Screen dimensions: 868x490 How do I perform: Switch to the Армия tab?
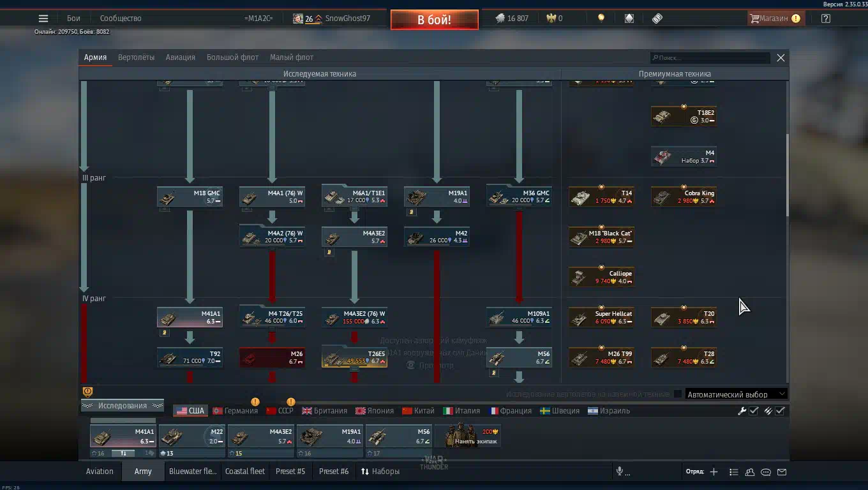(95, 57)
